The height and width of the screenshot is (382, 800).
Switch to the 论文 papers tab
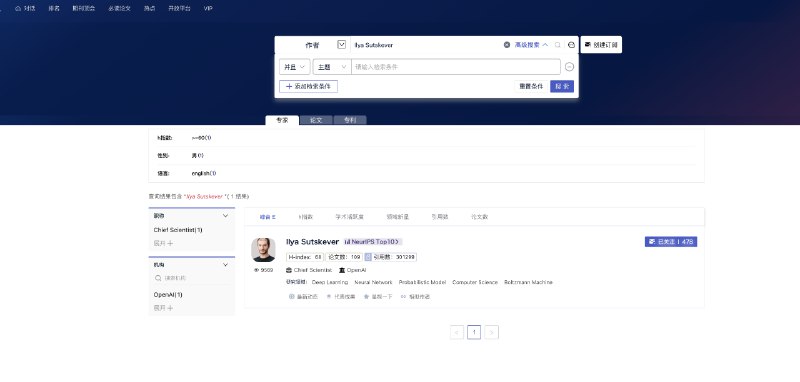[x=316, y=120]
